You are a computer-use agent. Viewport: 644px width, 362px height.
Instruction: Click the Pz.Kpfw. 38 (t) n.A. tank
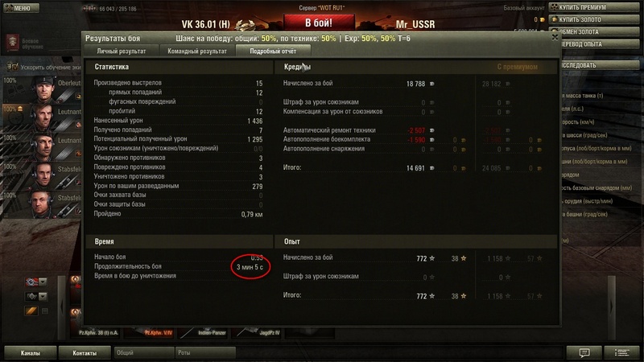click(98, 332)
